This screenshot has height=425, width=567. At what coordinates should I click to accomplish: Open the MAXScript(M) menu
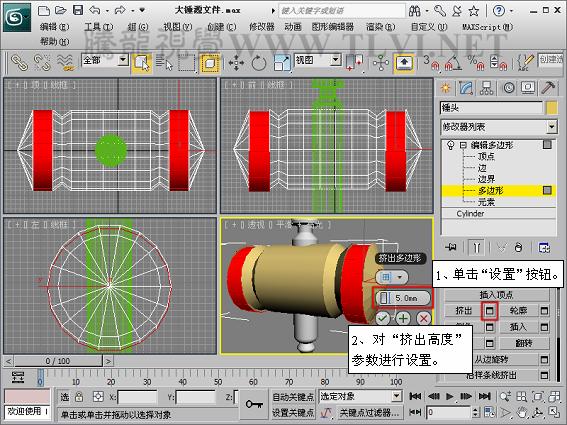click(487, 27)
